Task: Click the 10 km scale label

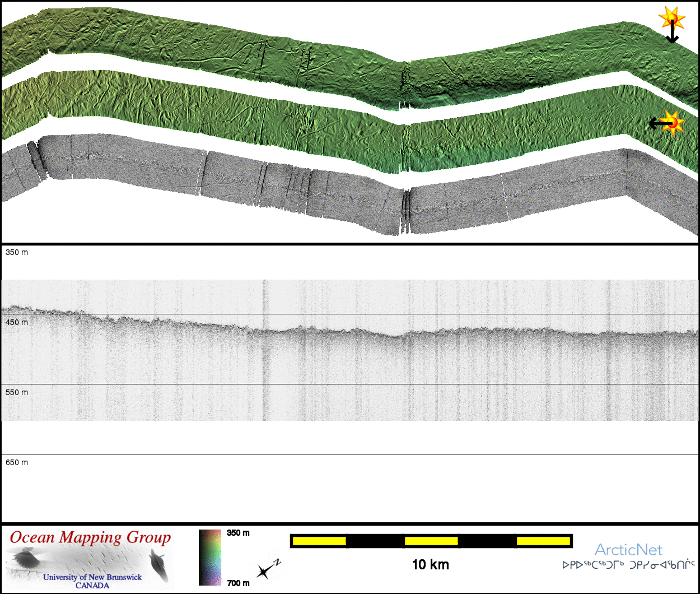Action: click(x=430, y=564)
